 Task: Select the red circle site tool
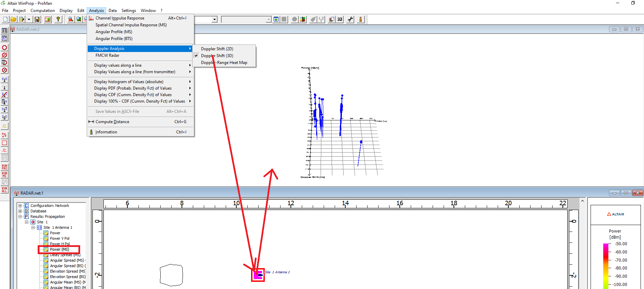click(x=4, y=48)
